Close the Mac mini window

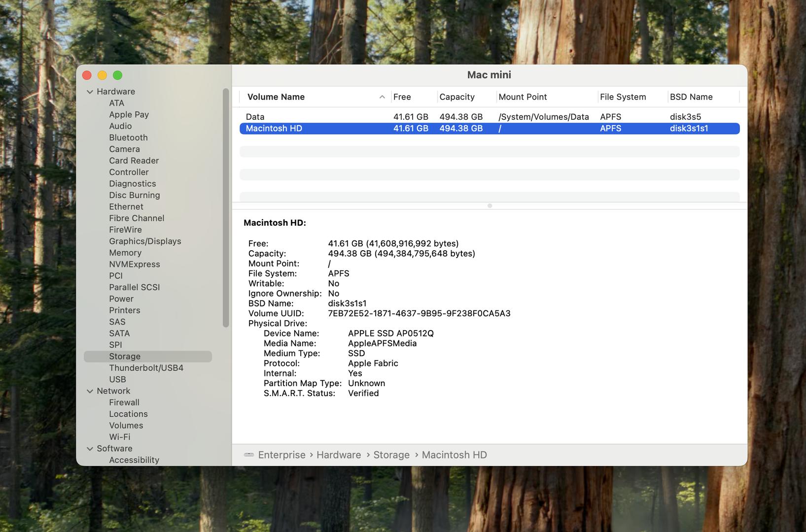click(x=87, y=75)
